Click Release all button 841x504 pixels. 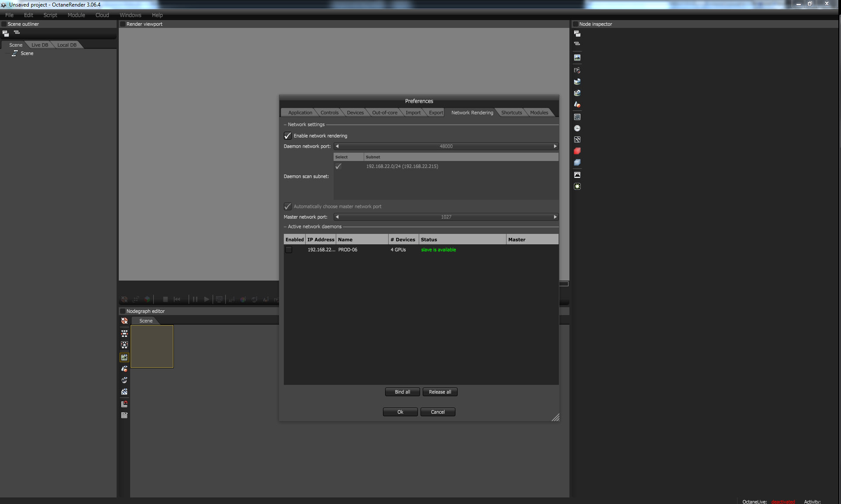coord(440,392)
